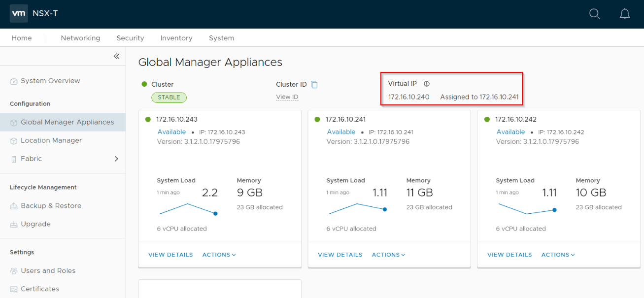Click the Certificates icon in sidebar
Screen dimensions: 644x298
[14, 289]
